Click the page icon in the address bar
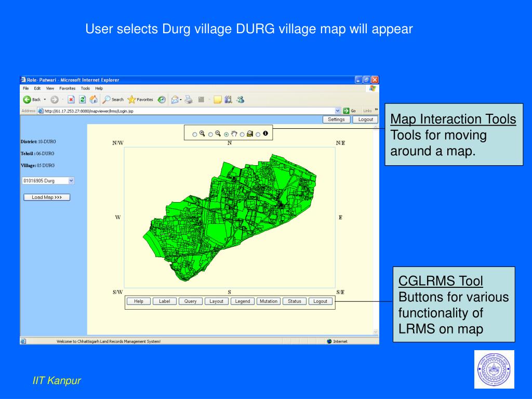Image resolution: width=532 pixels, height=399 pixels. 41,111
